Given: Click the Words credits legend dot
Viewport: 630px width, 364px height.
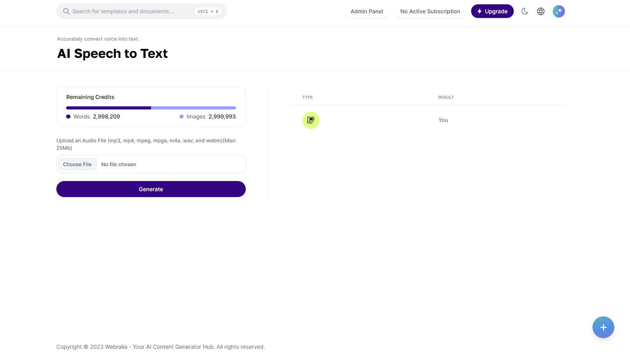Looking at the screenshot, I should point(68,117).
